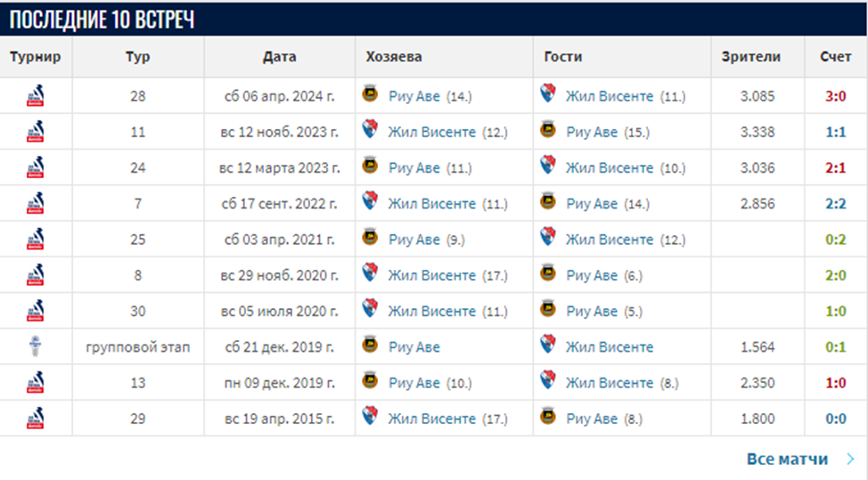The image size is (868, 480).
Task: Open the 3:0 score of the April 2024 match
Action: point(835,96)
